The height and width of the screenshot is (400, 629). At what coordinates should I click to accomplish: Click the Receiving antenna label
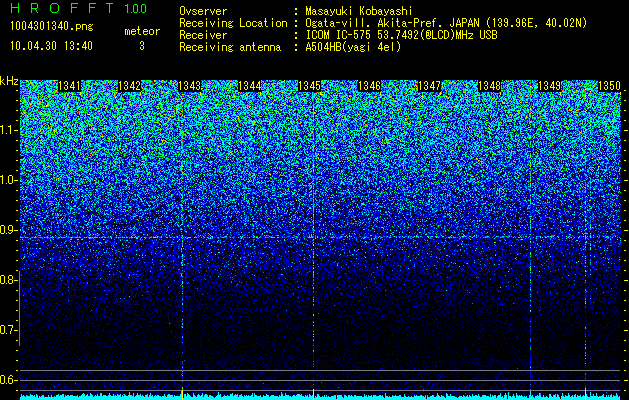230,47
